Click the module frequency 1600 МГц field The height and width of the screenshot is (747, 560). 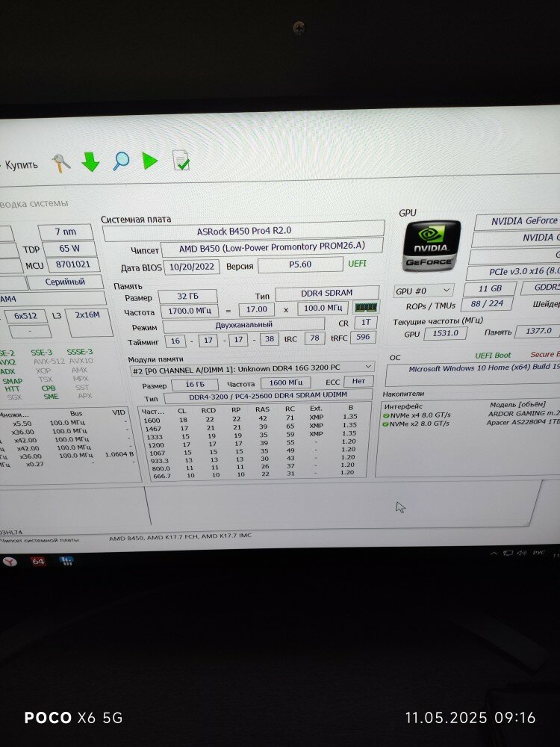coord(286,382)
